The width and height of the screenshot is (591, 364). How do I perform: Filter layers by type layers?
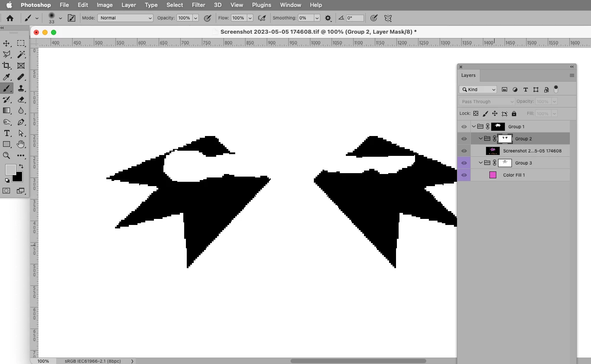coord(525,89)
